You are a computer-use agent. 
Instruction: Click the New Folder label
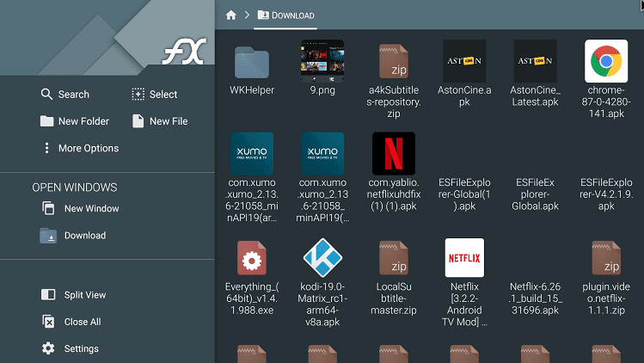(x=83, y=121)
